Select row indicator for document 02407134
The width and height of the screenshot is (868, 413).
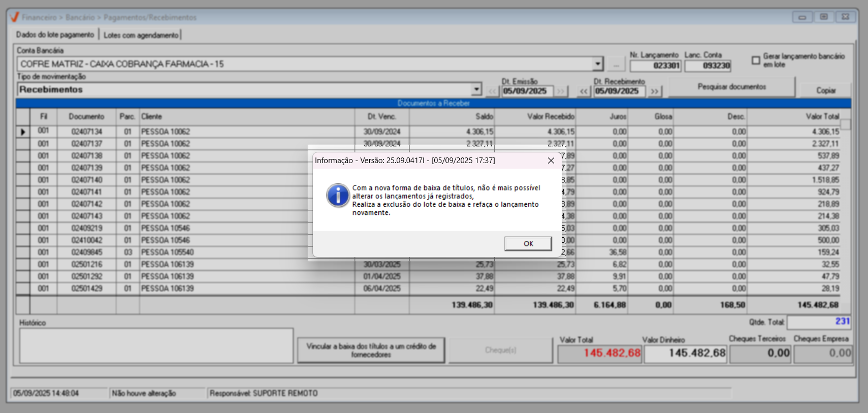tap(23, 132)
